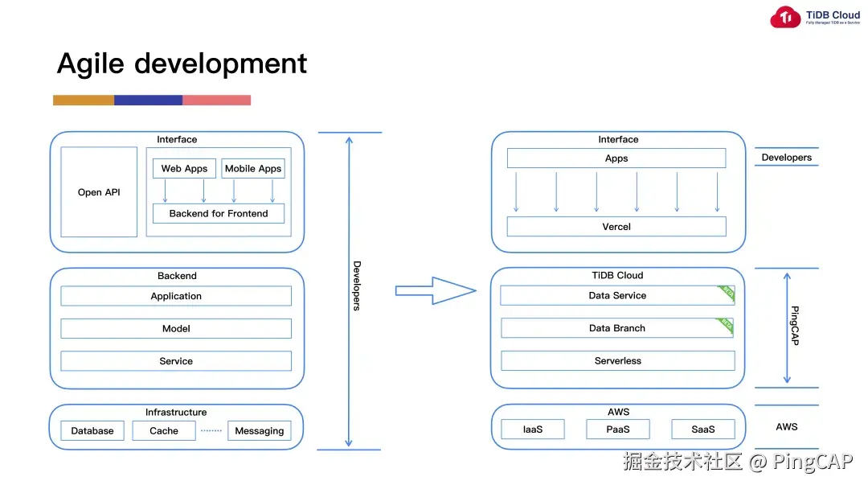Click the big transition arrow between columns
This screenshot has height=489, width=868.
coord(435,291)
